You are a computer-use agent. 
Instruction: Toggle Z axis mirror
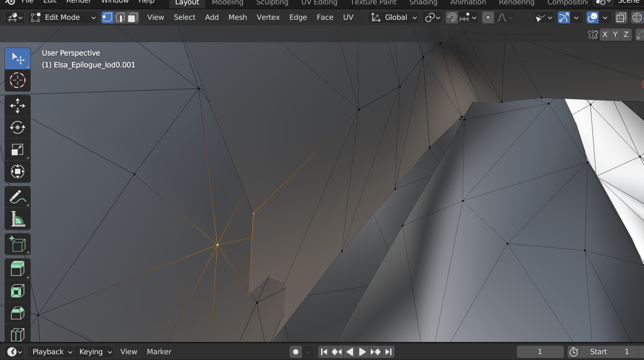point(626,34)
